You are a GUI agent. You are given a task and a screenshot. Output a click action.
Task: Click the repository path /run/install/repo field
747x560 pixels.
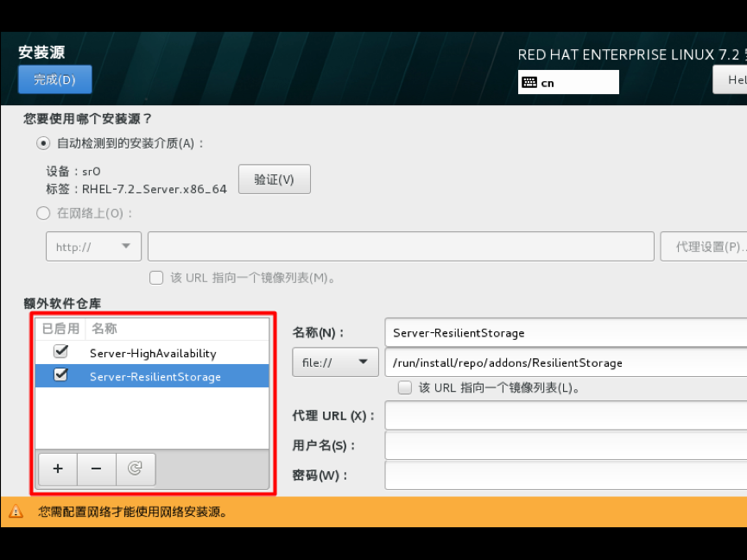click(566, 362)
